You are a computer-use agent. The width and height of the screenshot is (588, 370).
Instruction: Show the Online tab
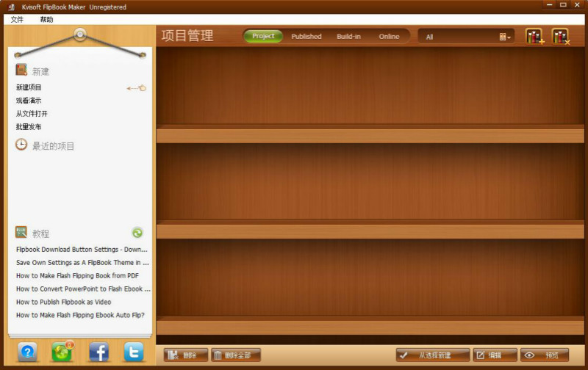point(389,36)
